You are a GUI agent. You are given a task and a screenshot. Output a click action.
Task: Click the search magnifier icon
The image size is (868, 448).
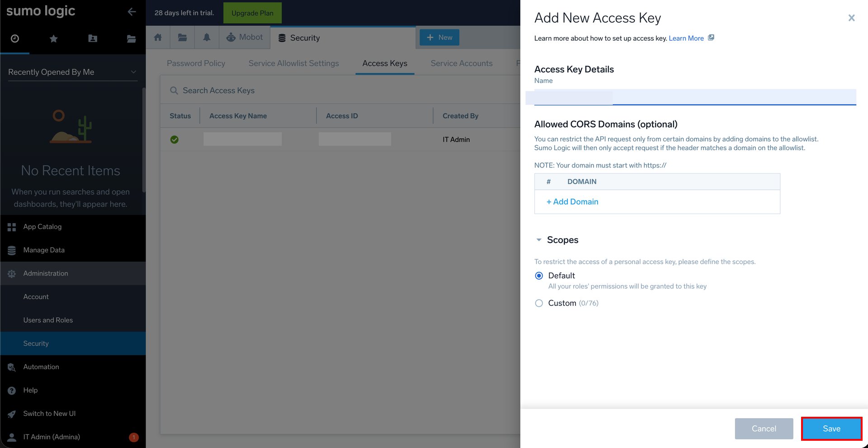[174, 91]
